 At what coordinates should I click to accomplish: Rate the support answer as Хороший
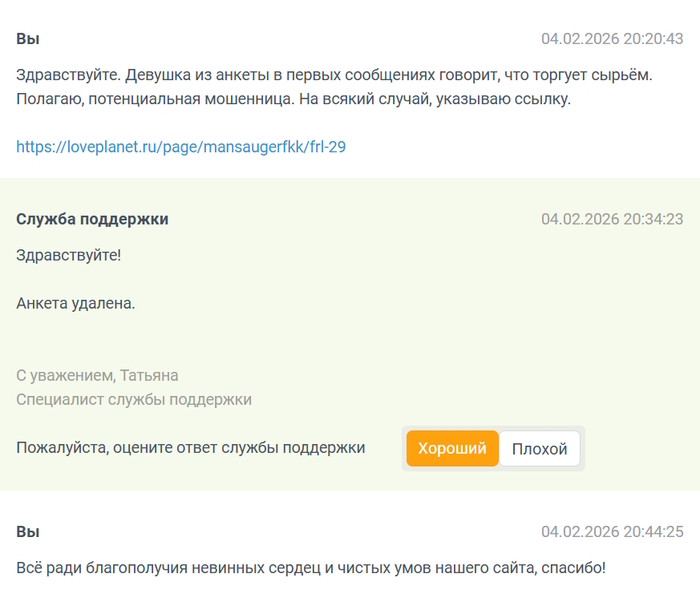[x=452, y=449]
